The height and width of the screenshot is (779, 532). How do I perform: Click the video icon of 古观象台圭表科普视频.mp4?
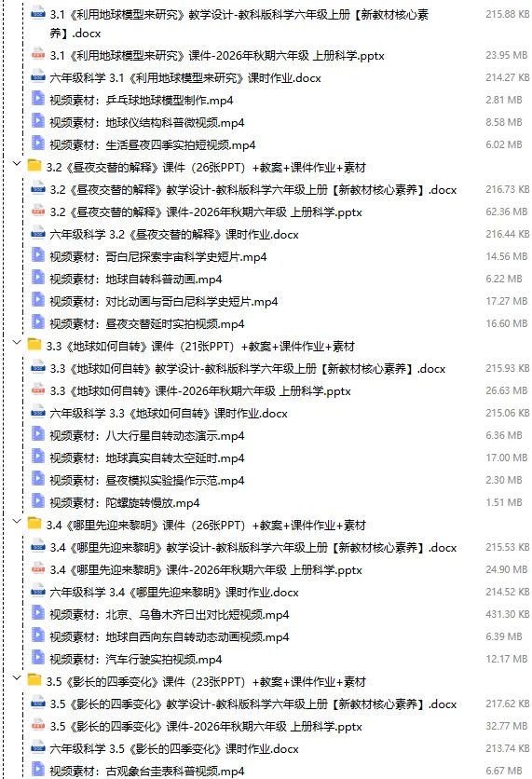click(38, 770)
